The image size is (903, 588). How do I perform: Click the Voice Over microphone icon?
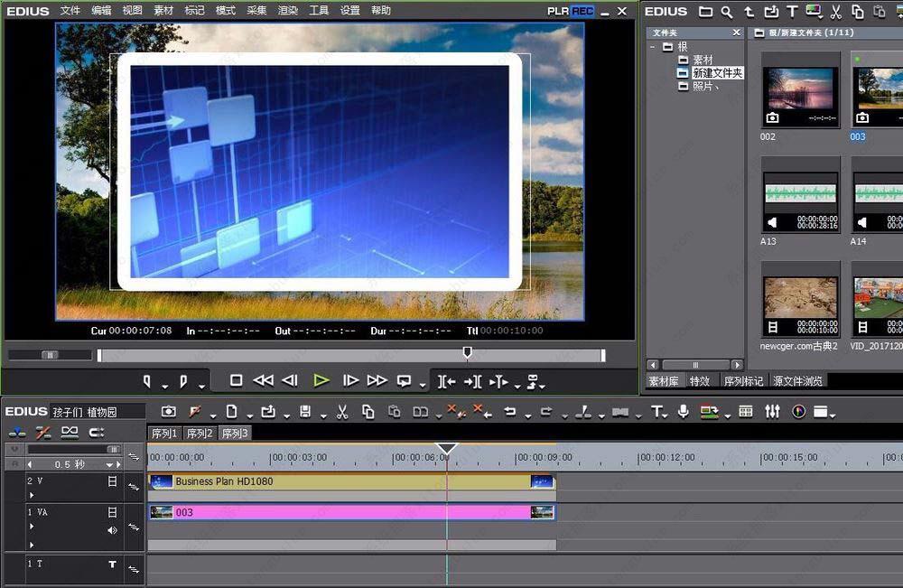(x=683, y=411)
